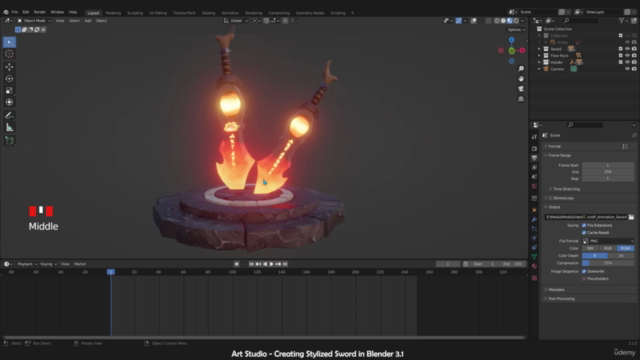640x360 pixels.
Task: Set Color Depth to 16
Action: click(621, 256)
